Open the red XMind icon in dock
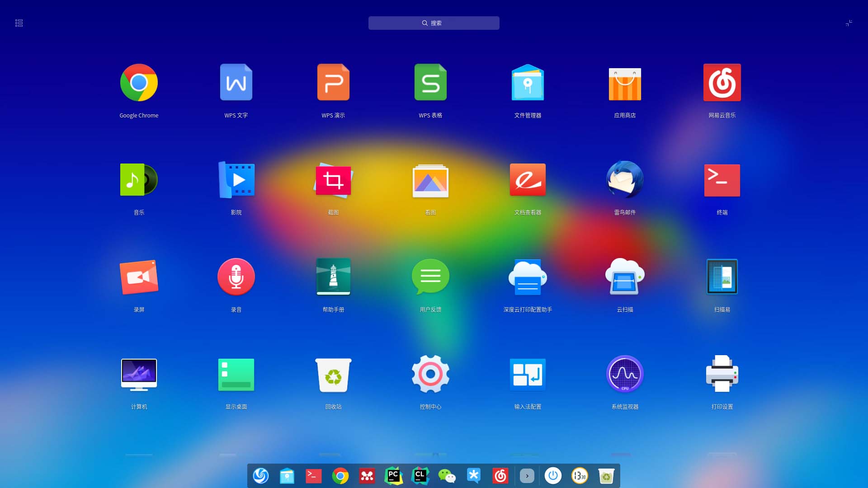The width and height of the screenshot is (868, 488). point(367,476)
